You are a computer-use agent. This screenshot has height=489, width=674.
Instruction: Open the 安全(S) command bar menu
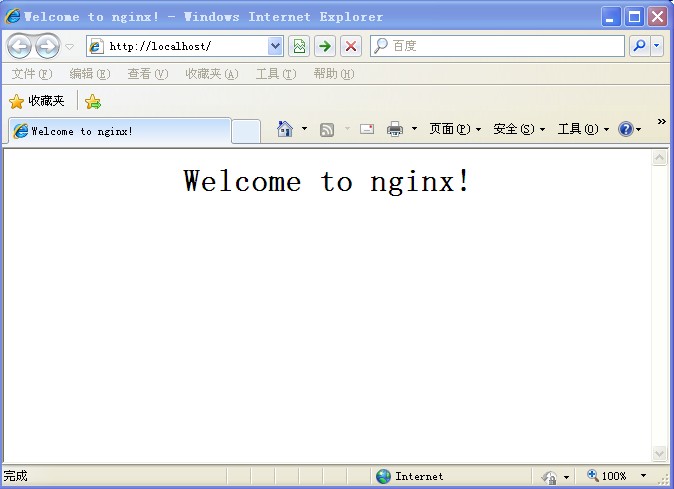tap(519, 129)
